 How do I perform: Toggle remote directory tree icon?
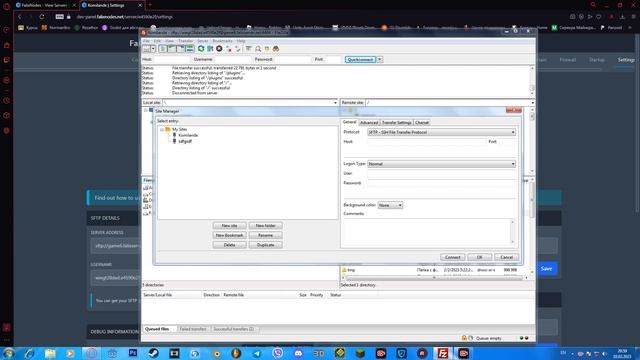pos(180,49)
